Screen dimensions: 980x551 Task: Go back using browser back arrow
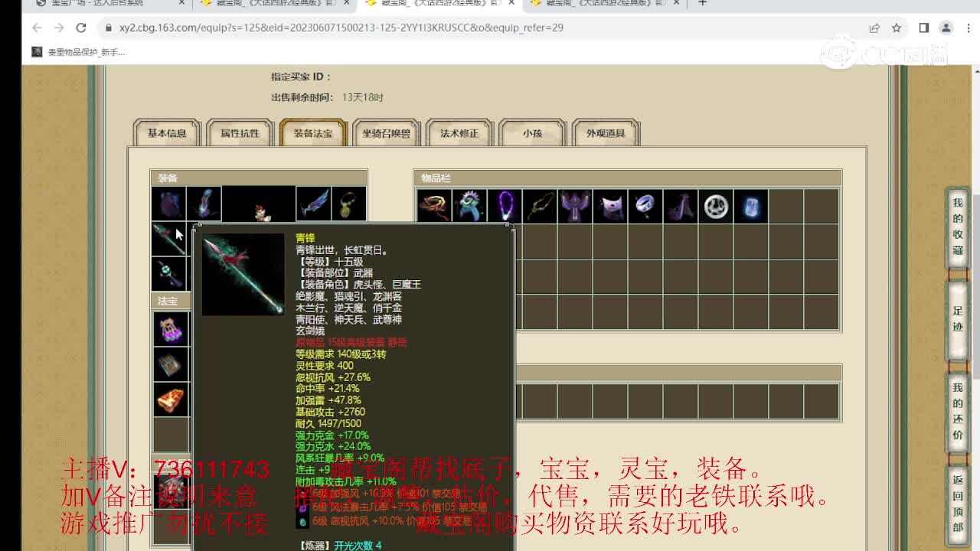tap(37, 28)
